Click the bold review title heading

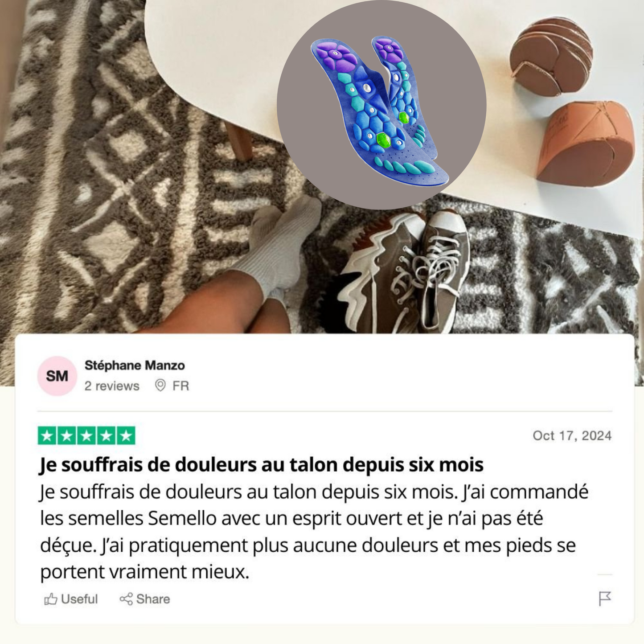point(262,465)
